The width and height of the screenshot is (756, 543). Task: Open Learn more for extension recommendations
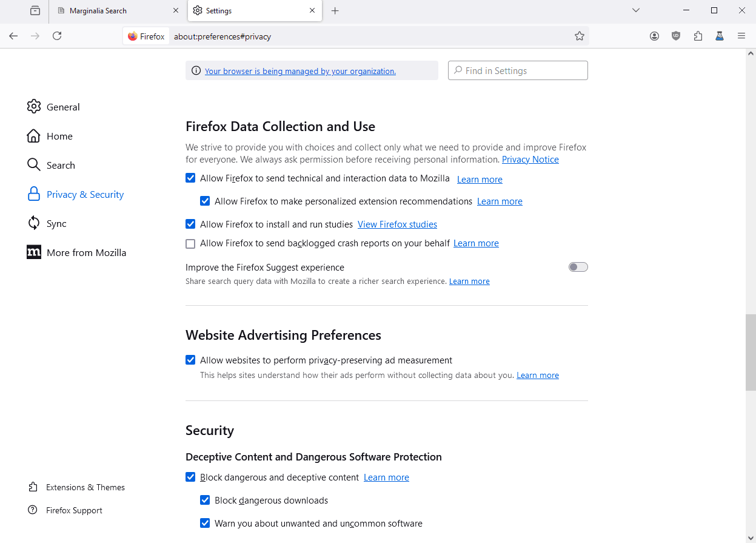(500, 201)
